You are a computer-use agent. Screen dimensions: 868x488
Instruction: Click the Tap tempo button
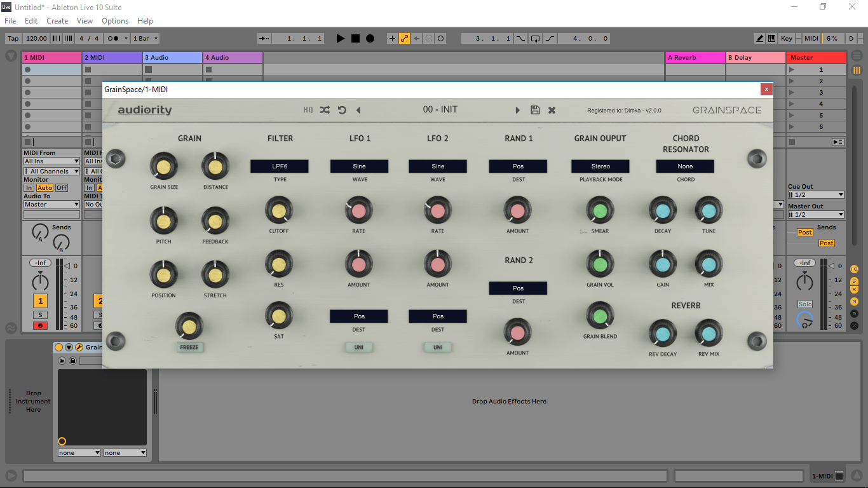[13, 39]
